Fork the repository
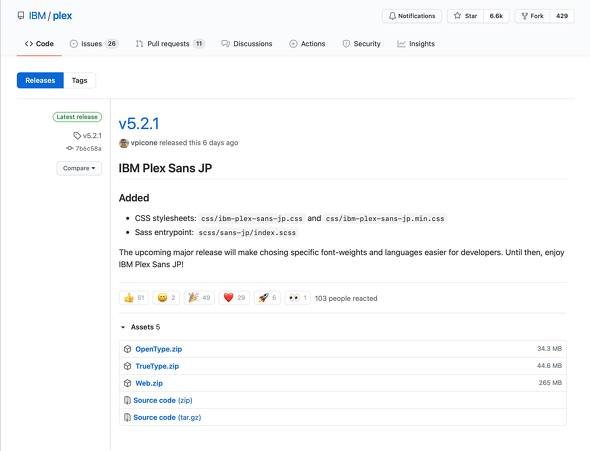 (x=532, y=16)
